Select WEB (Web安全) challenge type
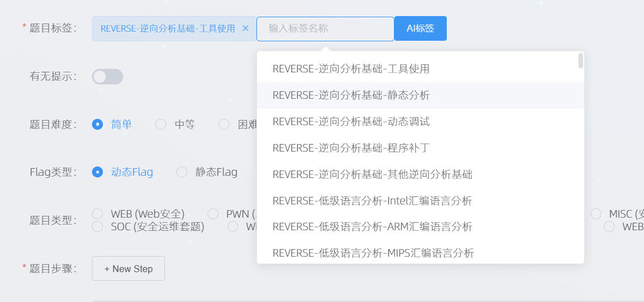The image size is (644, 302). [x=98, y=214]
